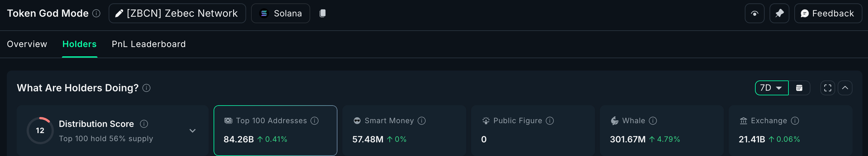Viewport: 868px width, 156px height.
Task: Click info icon next to Smart Money
Action: pyautogui.click(x=422, y=121)
